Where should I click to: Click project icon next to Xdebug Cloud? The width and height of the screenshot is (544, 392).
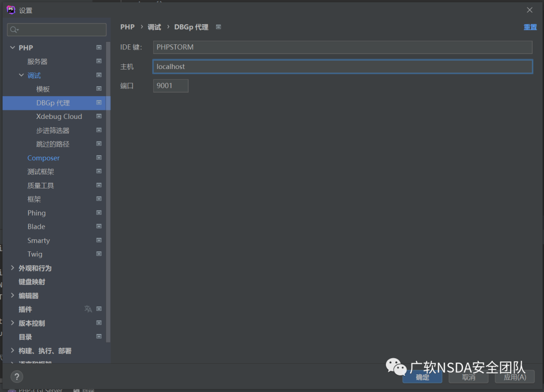(x=99, y=116)
